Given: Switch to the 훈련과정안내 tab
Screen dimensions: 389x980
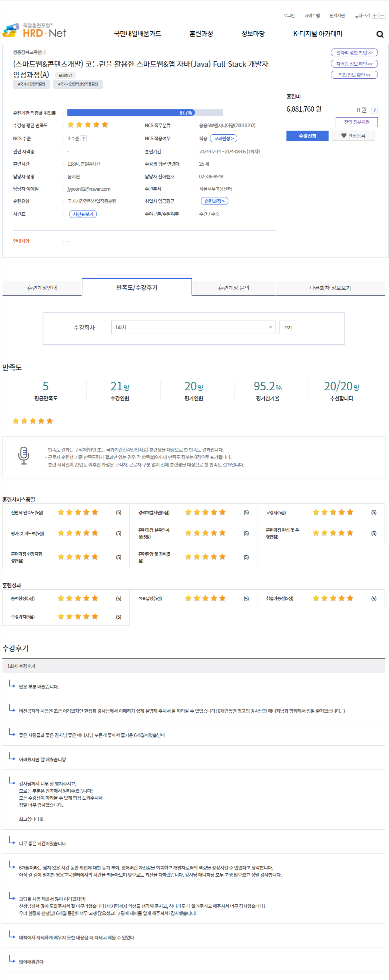Looking at the screenshot, I should (x=42, y=288).
